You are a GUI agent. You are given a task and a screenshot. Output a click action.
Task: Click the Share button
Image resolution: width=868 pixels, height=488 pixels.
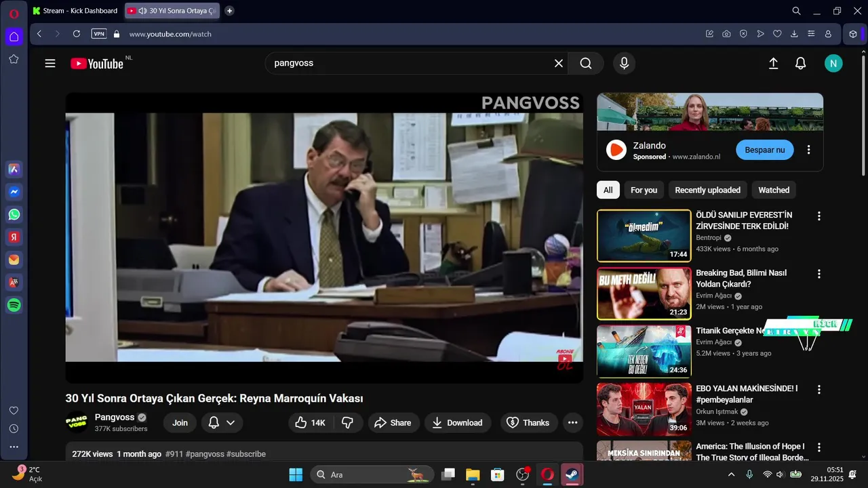[393, 423]
